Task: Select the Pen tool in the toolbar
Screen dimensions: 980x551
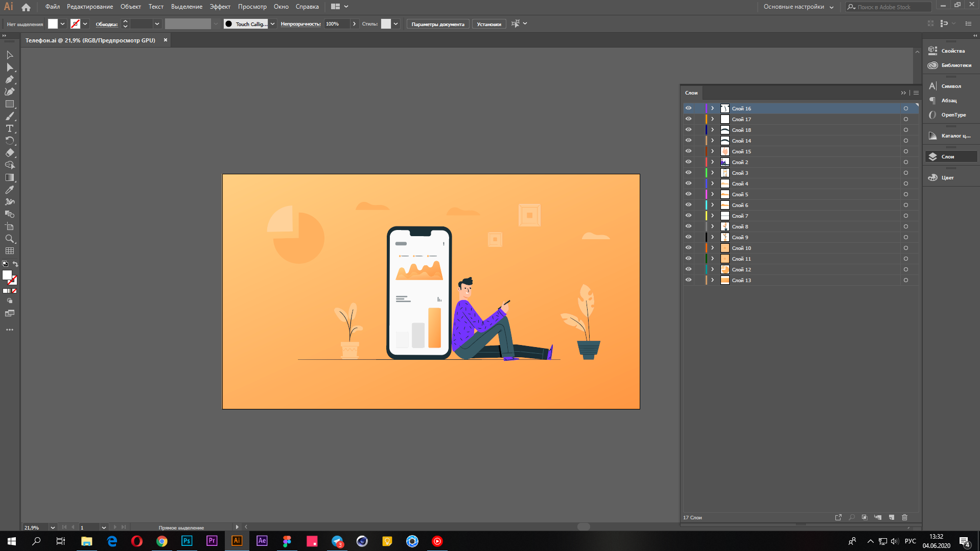Action: click(x=9, y=80)
